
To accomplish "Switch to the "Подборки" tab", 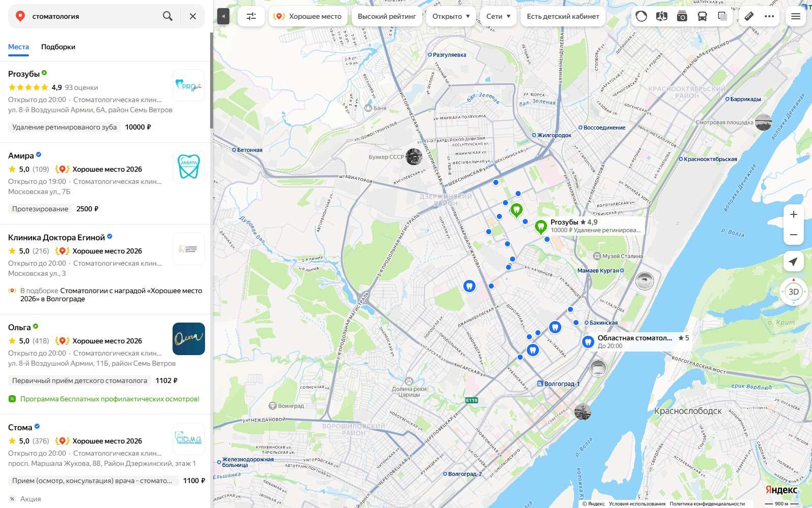I will coord(58,47).
